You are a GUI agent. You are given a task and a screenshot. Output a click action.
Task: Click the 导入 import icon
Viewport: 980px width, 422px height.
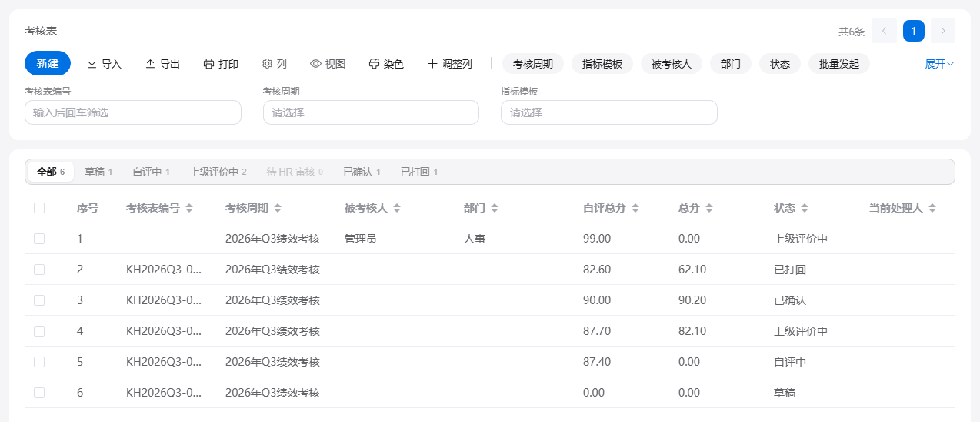pos(92,64)
